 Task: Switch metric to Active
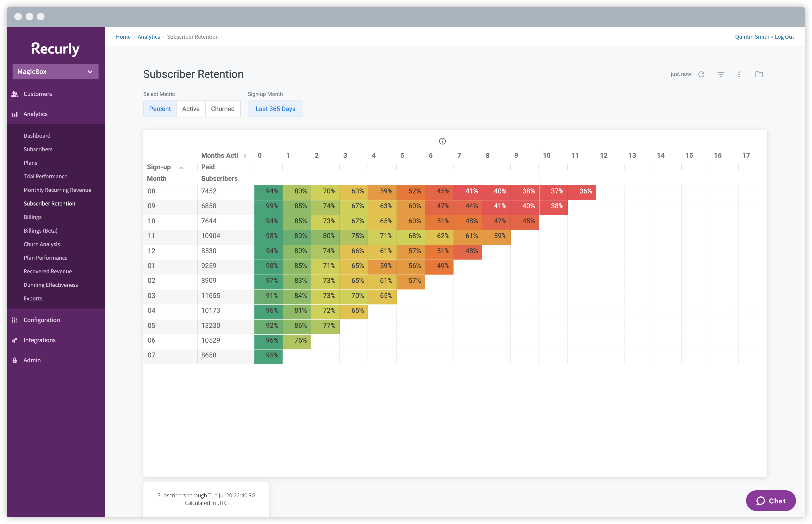191,109
